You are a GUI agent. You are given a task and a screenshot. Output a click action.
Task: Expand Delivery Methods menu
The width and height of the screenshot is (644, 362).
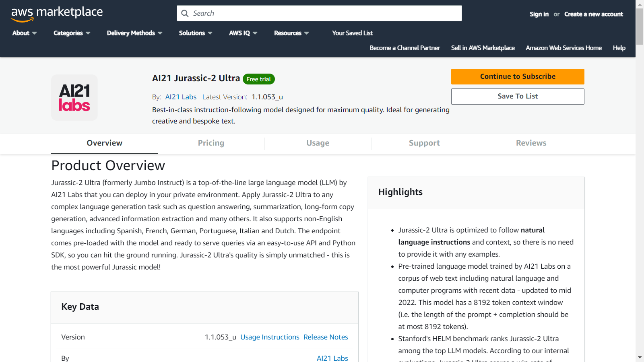pos(134,33)
